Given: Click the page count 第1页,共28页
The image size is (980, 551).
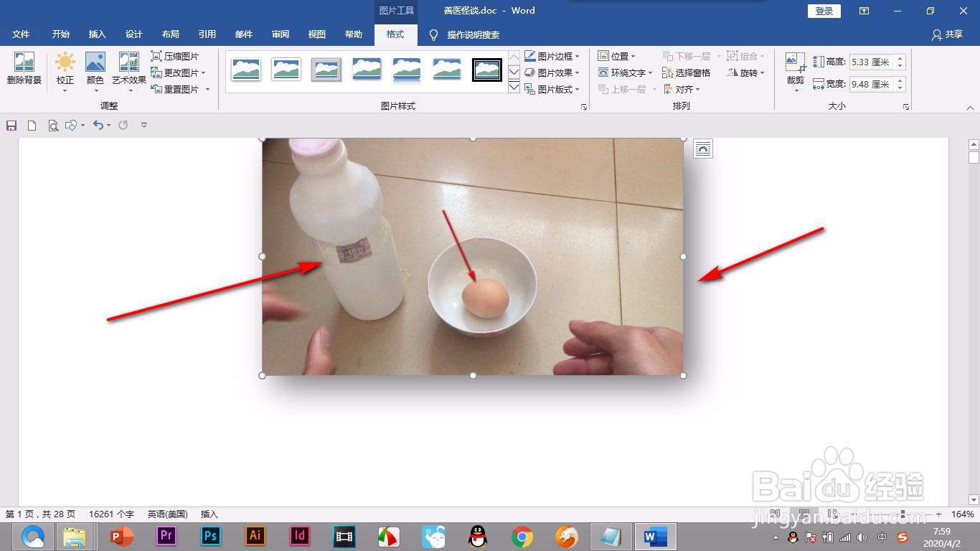Looking at the screenshot, I should [40, 514].
